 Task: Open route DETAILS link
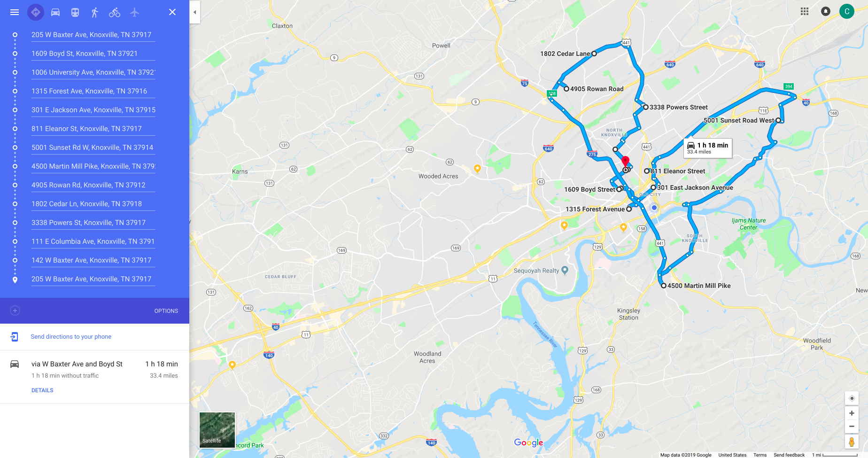[x=42, y=390]
